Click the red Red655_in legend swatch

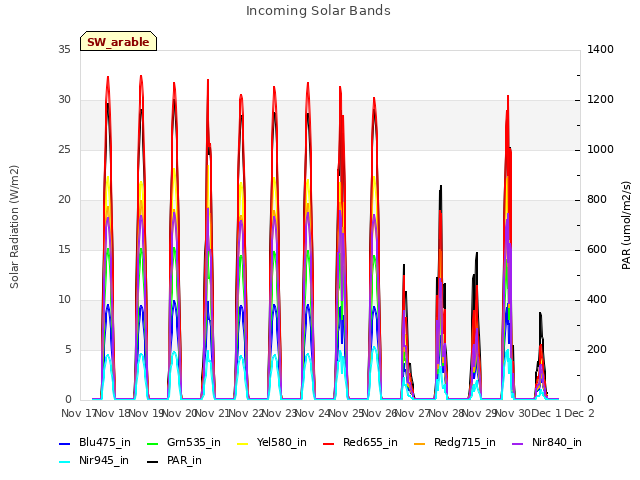click(x=329, y=444)
